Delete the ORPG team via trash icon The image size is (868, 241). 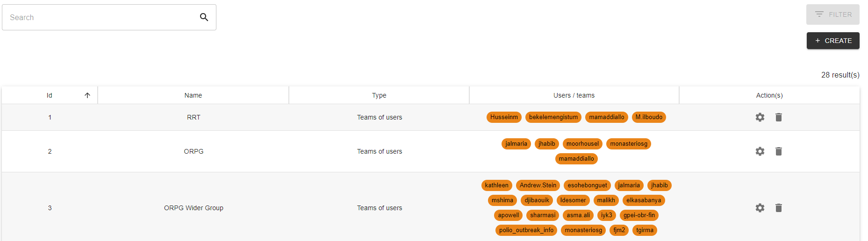pos(778,151)
